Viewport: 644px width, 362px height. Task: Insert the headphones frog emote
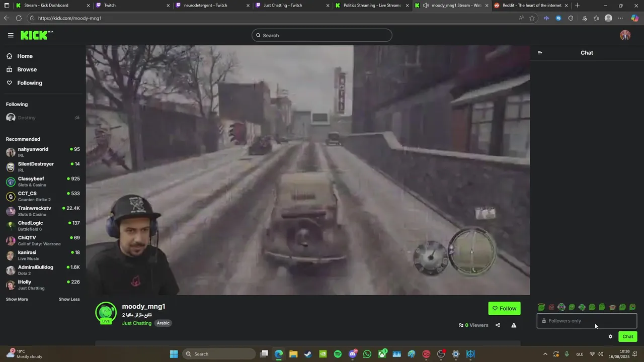coord(561,307)
